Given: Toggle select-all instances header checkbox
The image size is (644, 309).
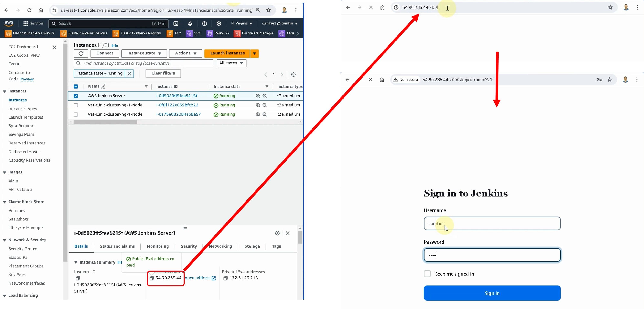Looking at the screenshot, I should (x=76, y=86).
